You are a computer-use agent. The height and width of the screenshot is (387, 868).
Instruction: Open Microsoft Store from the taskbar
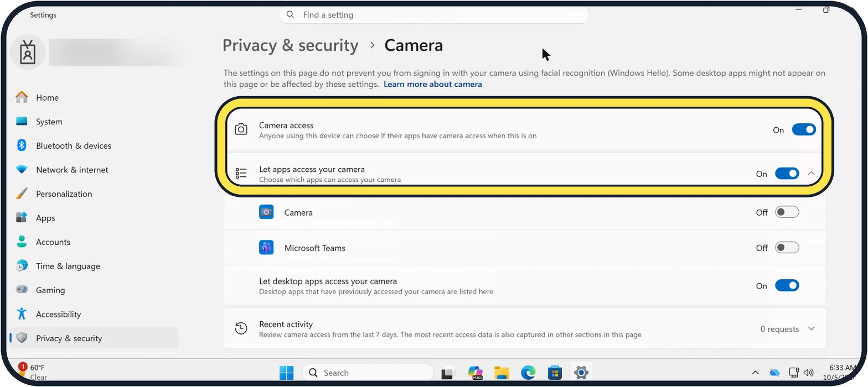click(555, 373)
